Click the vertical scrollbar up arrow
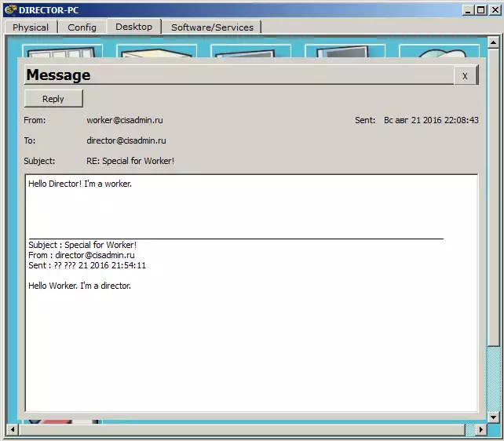The width and height of the screenshot is (504, 441). tap(493, 42)
